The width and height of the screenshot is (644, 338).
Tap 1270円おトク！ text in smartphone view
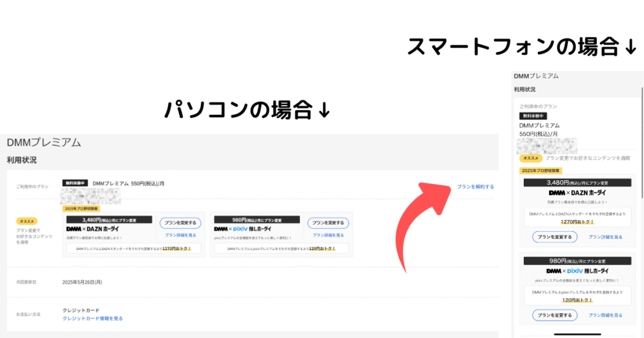(x=577, y=222)
